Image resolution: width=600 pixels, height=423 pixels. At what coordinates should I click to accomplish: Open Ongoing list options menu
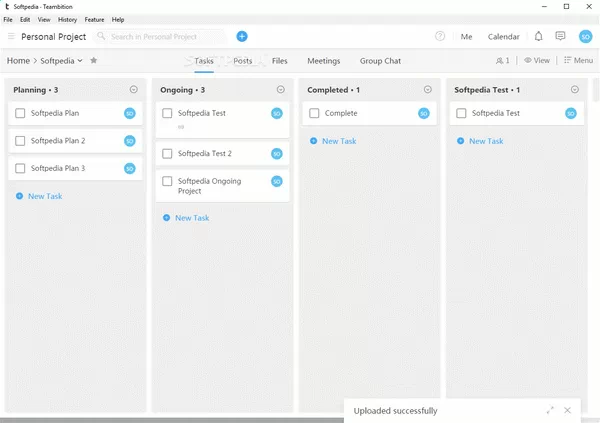tap(281, 90)
